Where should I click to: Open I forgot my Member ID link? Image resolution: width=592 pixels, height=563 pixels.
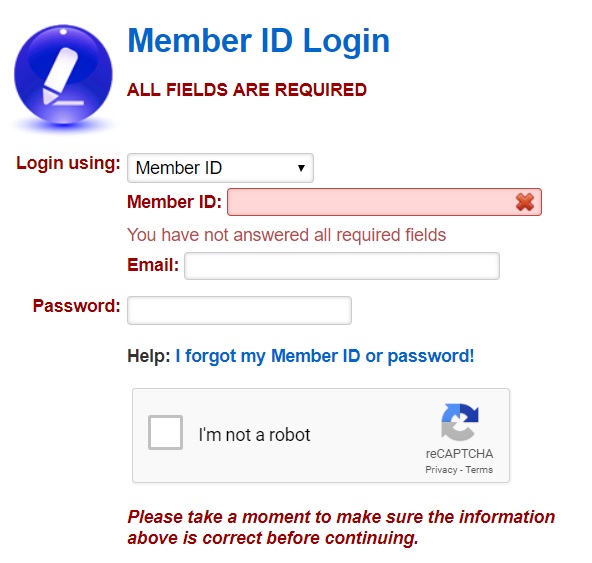pyautogui.click(x=325, y=356)
